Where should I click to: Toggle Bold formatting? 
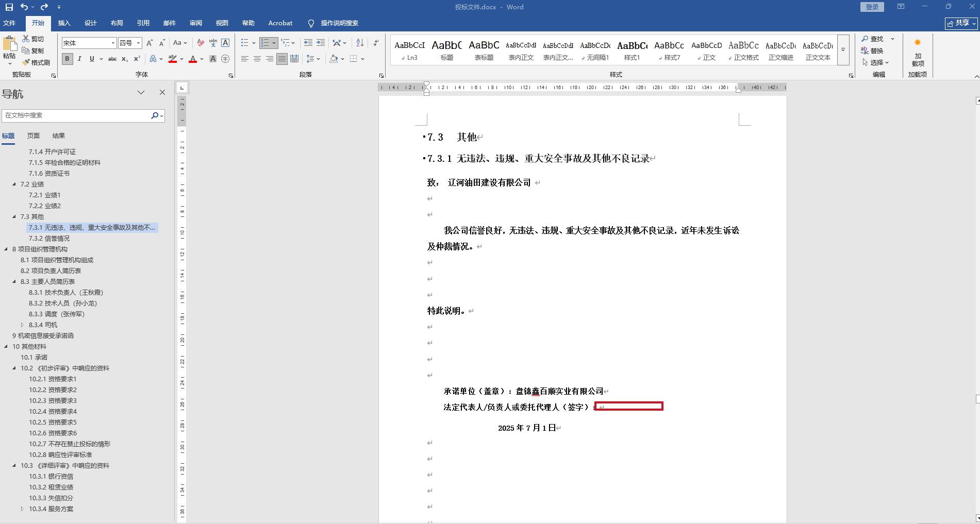coord(67,59)
